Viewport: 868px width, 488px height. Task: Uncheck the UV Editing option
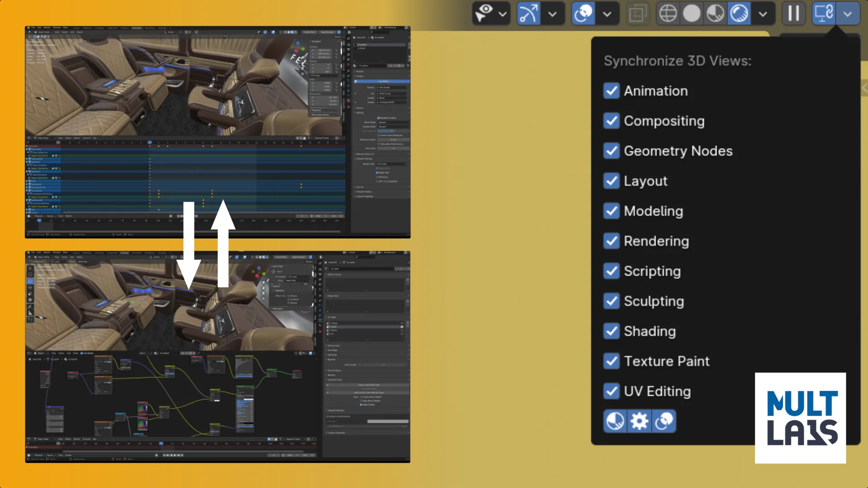tap(611, 391)
